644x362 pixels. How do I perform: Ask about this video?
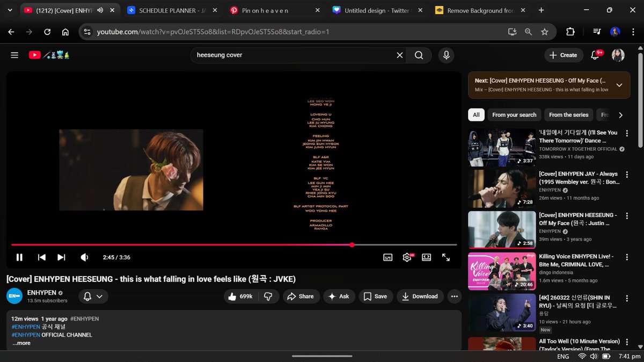[x=339, y=296]
